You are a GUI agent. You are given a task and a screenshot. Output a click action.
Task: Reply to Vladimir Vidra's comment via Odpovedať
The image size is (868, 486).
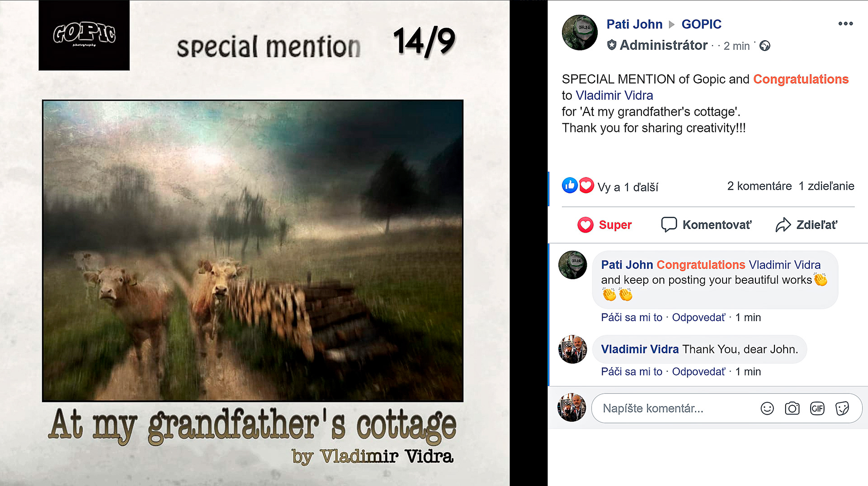[x=698, y=372]
